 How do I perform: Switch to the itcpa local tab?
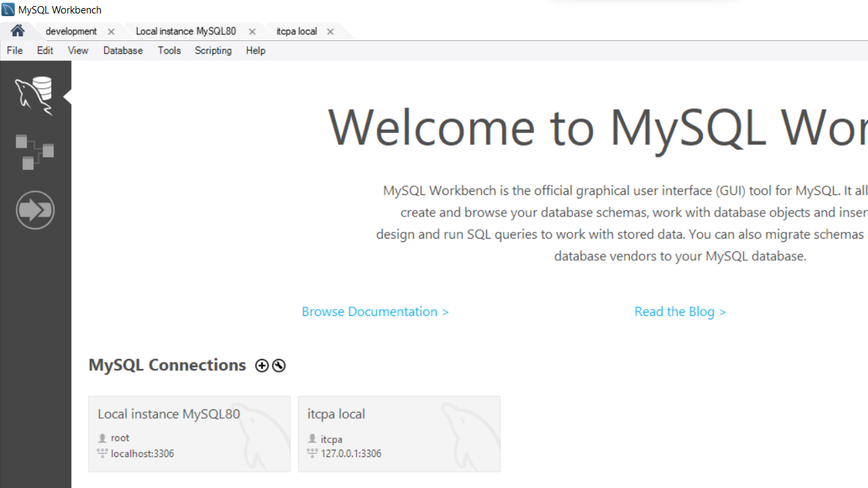[x=297, y=32]
